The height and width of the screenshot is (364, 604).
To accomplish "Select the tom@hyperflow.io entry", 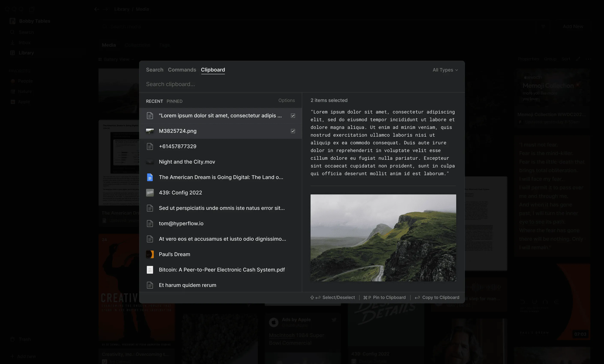I will (221, 224).
